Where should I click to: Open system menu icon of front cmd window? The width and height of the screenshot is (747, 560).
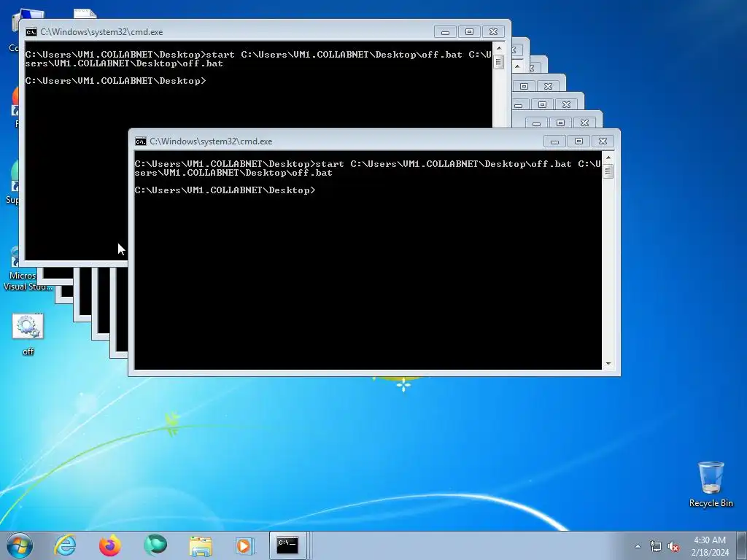(x=141, y=141)
